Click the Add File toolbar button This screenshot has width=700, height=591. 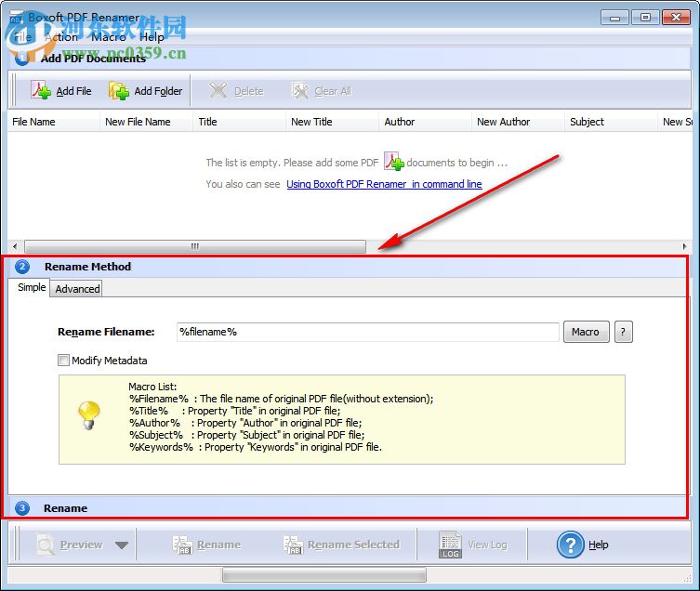point(61,91)
